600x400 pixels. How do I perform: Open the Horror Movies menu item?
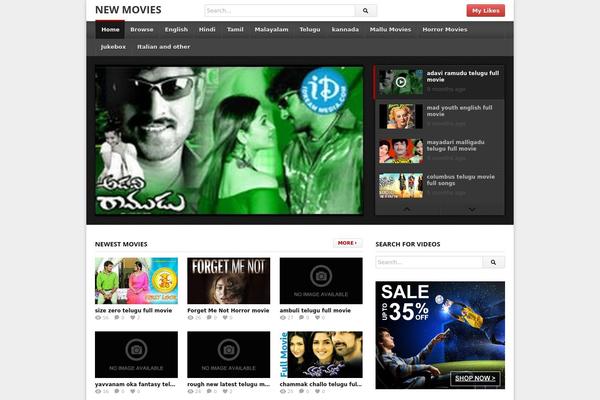coord(445,30)
